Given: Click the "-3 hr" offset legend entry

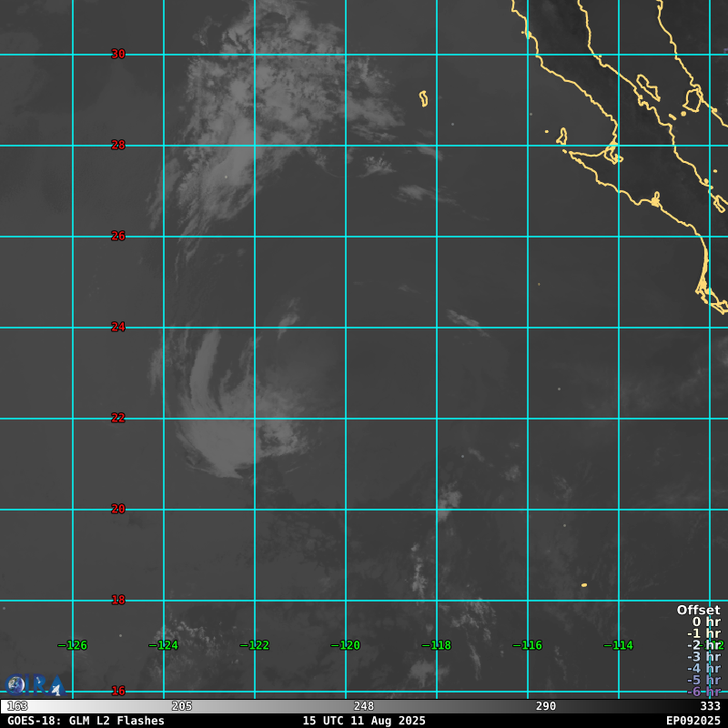Looking at the screenshot, I should coord(703,657).
